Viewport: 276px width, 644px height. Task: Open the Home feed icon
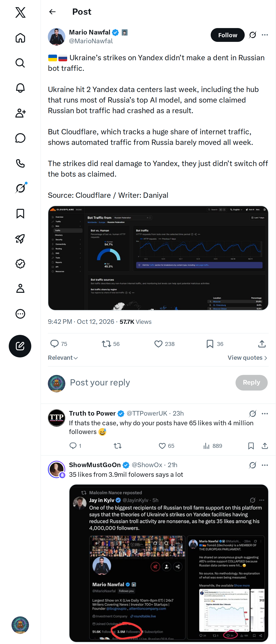pyautogui.click(x=20, y=38)
